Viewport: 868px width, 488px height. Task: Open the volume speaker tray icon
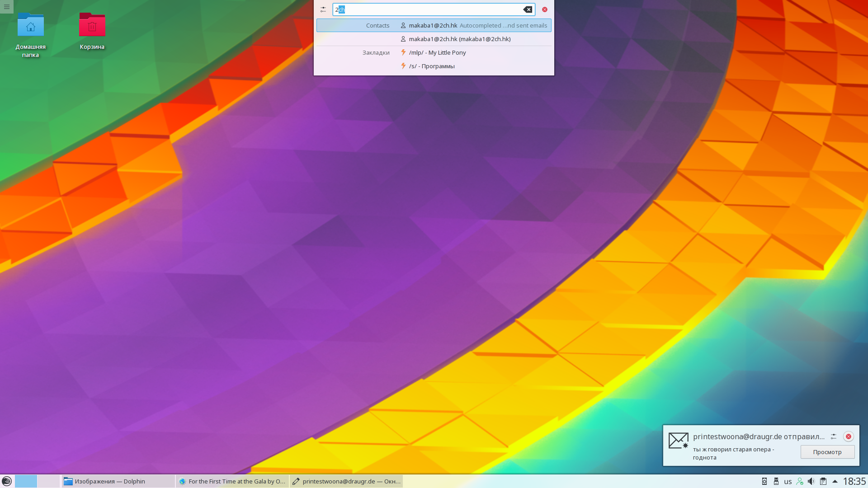811,481
